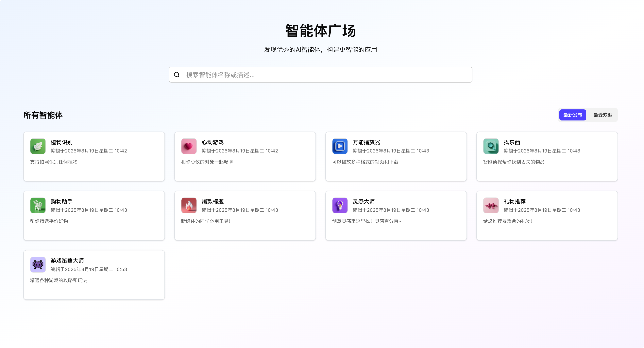The image size is (644, 348).
Task: Click the ribbon bow 礼物推荐 icon
Action: 491,205
